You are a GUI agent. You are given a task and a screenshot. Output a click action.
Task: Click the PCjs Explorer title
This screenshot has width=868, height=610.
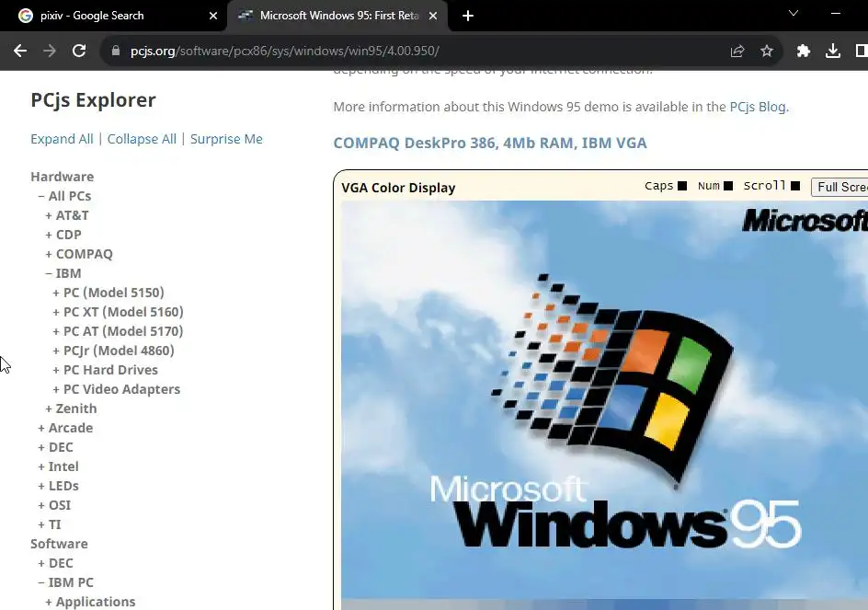coord(93,100)
